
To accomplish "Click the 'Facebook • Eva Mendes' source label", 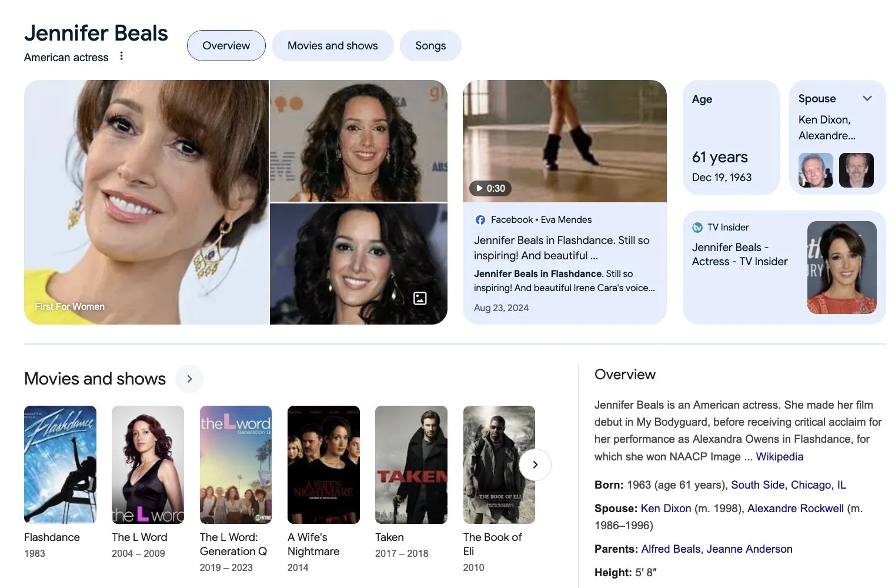I will 541,219.
